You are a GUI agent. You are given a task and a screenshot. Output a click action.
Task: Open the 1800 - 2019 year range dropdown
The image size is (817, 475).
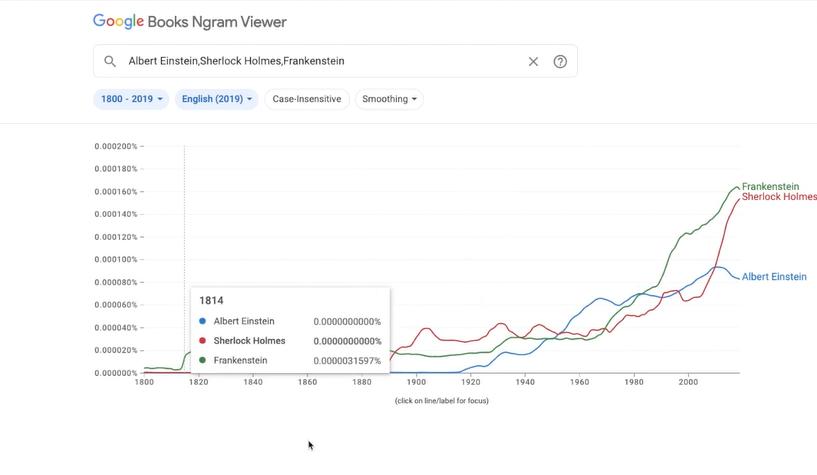(x=131, y=99)
